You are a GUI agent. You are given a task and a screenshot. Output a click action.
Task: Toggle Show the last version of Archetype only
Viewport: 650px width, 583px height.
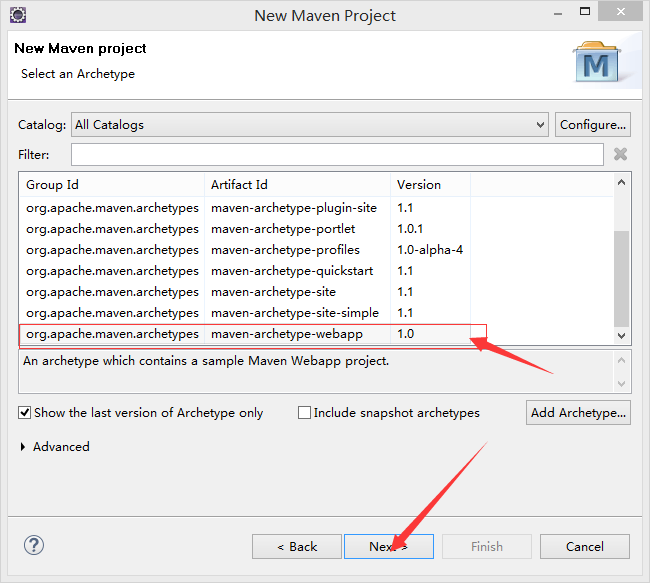point(24,413)
